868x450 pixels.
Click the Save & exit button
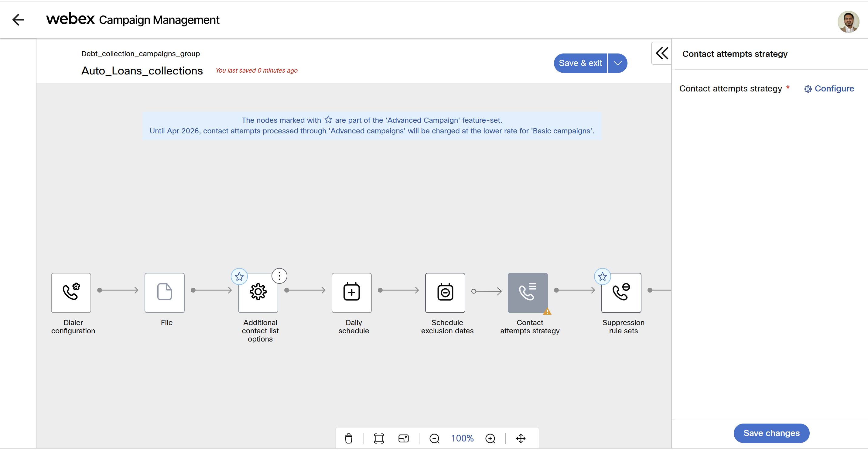pyautogui.click(x=580, y=63)
